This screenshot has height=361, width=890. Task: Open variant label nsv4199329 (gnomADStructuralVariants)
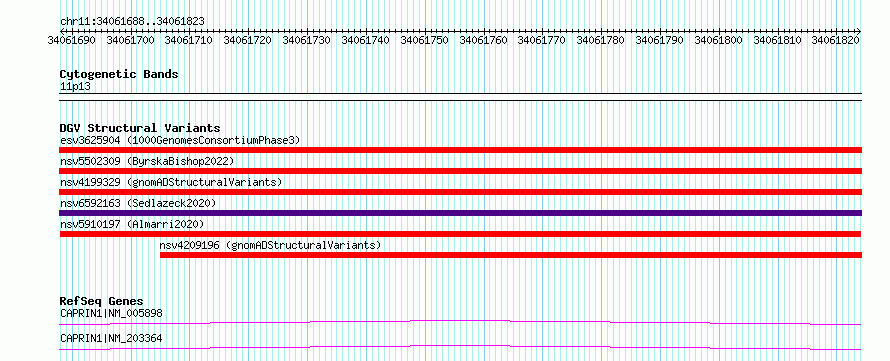[171, 182]
